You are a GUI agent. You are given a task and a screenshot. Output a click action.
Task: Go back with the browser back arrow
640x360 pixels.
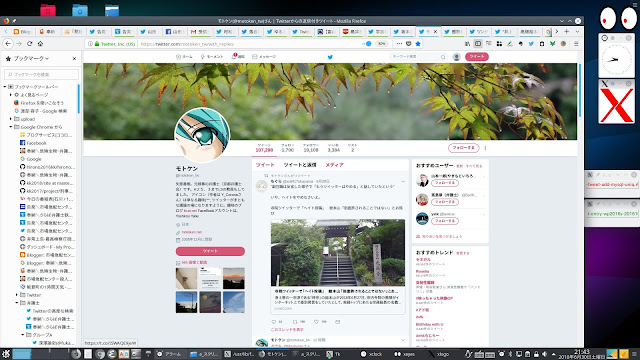tap(8, 44)
